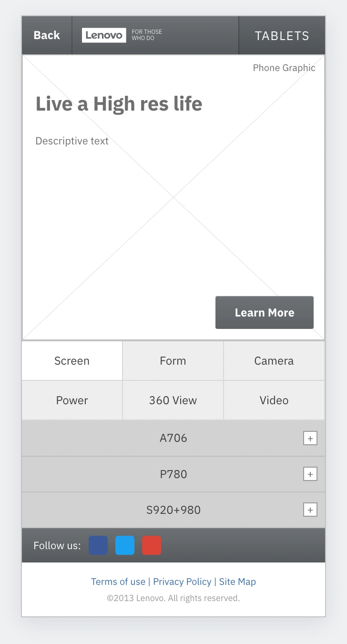This screenshot has height=644, width=347.
Task: Open the TABLETS header section
Action: click(282, 35)
